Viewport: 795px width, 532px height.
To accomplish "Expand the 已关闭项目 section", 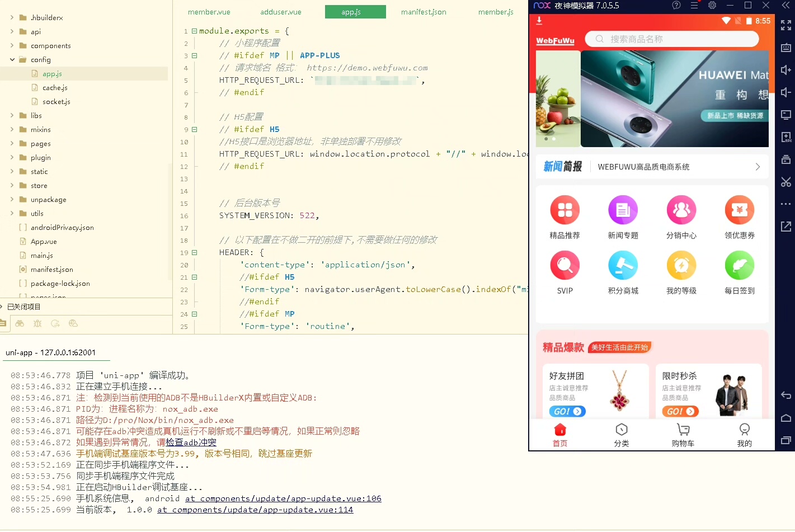I will [x=2, y=307].
